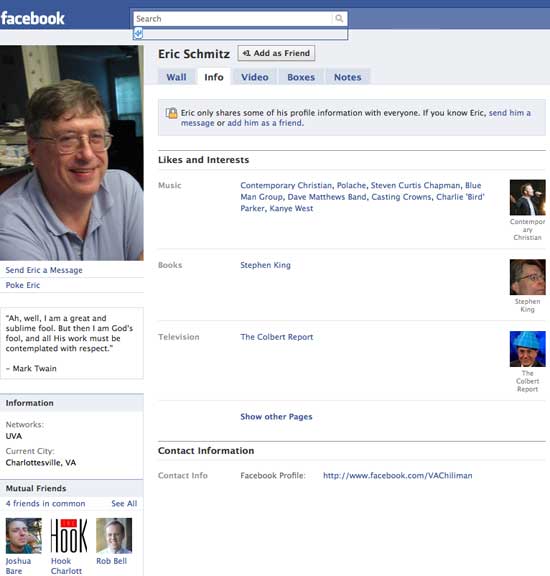Click the Contemporary Christian page thumbnail
The width and height of the screenshot is (550, 576).
pyautogui.click(x=528, y=198)
